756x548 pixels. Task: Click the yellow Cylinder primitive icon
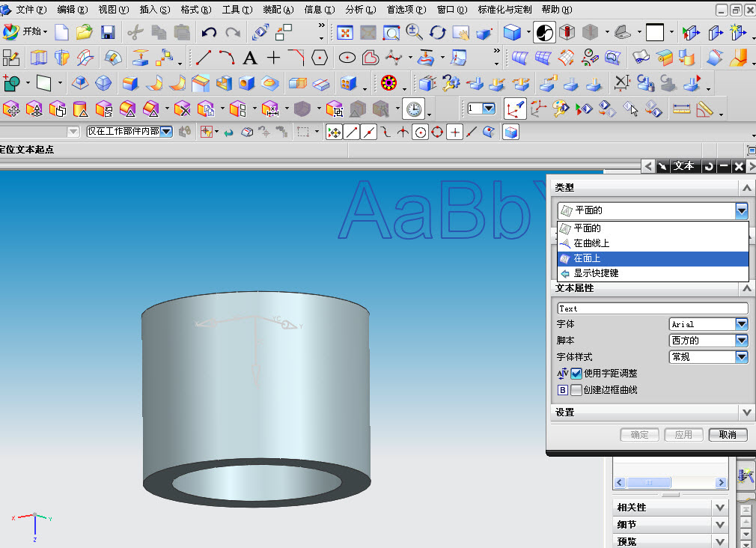click(x=80, y=109)
